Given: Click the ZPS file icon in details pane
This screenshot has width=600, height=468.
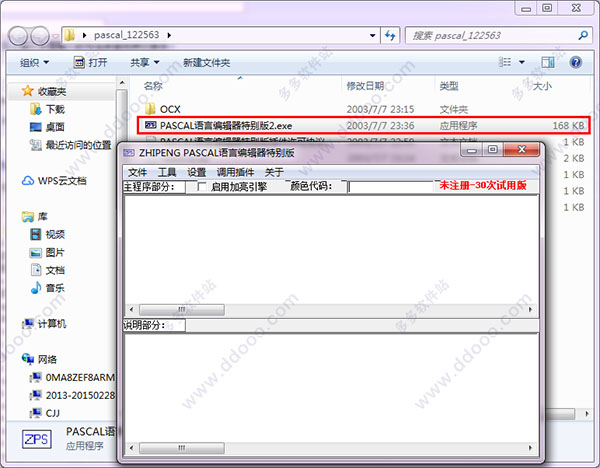Looking at the screenshot, I should tap(36, 439).
